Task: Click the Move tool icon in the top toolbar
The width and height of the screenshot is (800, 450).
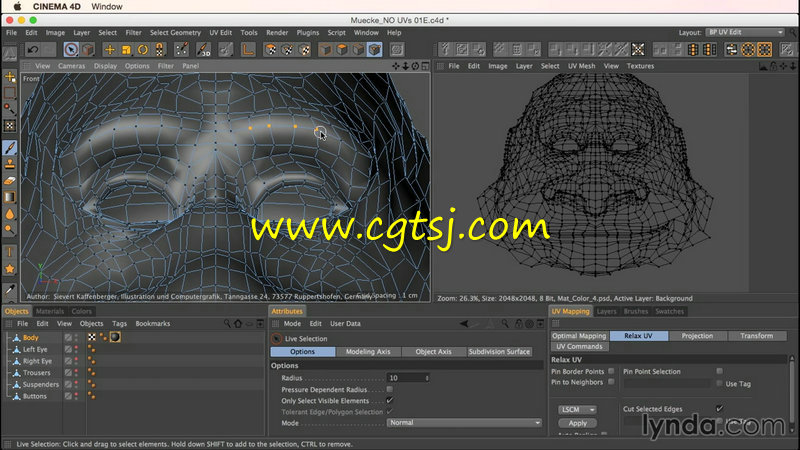Action: pos(109,49)
